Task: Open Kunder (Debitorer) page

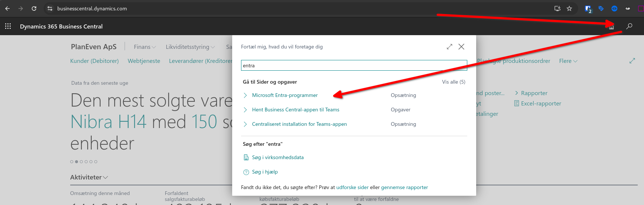Action: pyautogui.click(x=94, y=61)
